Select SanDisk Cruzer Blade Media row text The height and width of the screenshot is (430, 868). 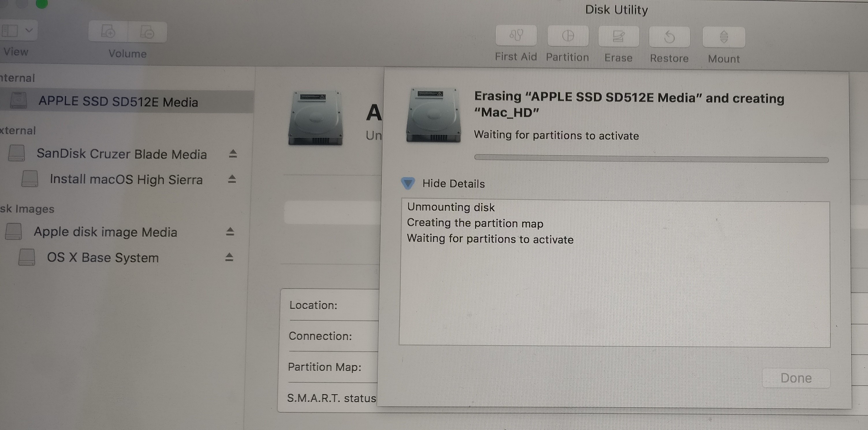(x=122, y=154)
